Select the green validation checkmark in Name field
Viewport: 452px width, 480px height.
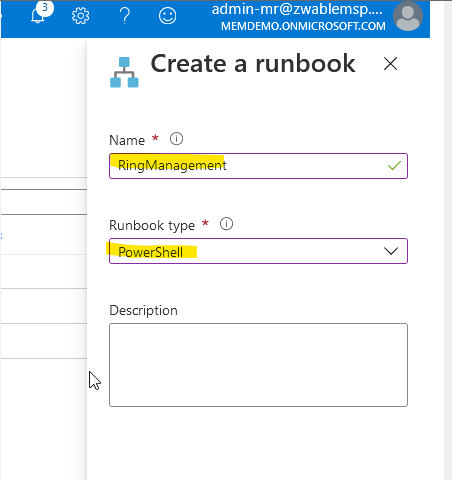tap(394, 165)
